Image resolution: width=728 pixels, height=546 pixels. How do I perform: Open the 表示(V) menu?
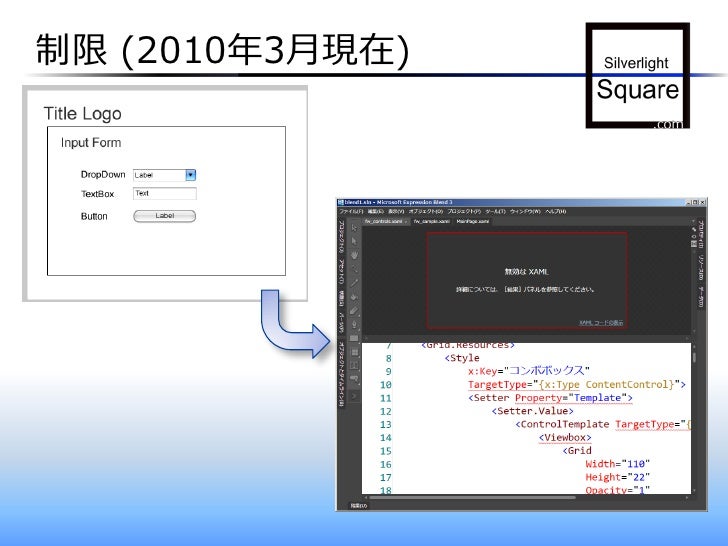click(396, 211)
